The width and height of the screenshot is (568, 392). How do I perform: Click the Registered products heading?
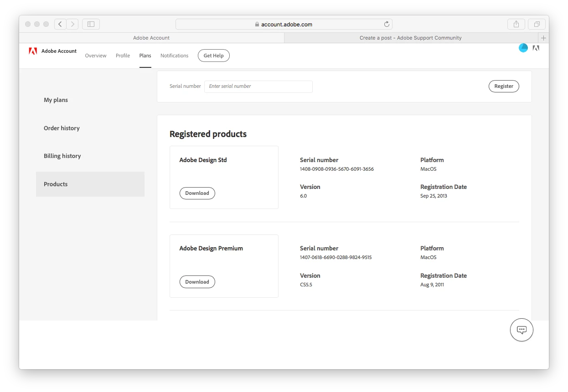208,134
